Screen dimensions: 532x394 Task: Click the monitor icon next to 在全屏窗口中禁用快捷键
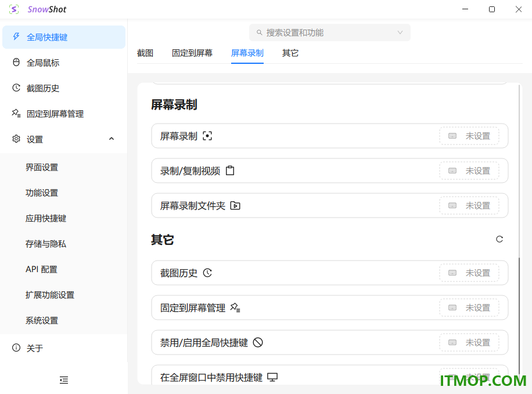[x=272, y=377]
